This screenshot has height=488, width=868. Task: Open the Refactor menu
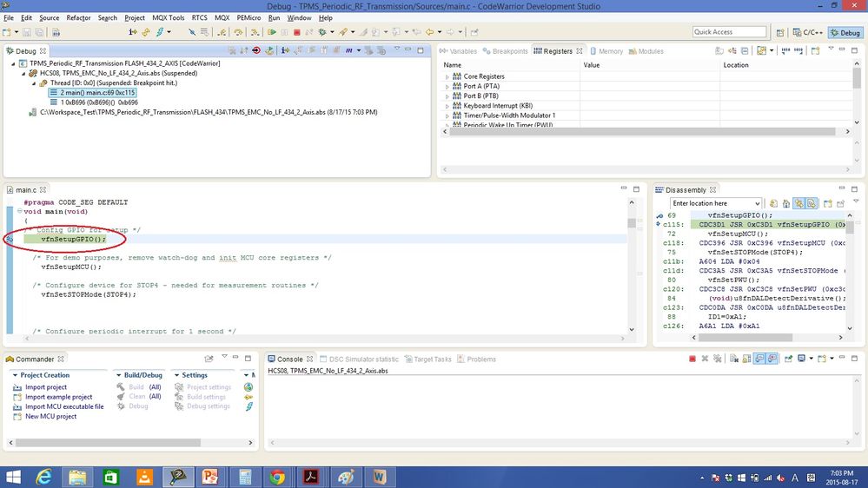(x=78, y=17)
